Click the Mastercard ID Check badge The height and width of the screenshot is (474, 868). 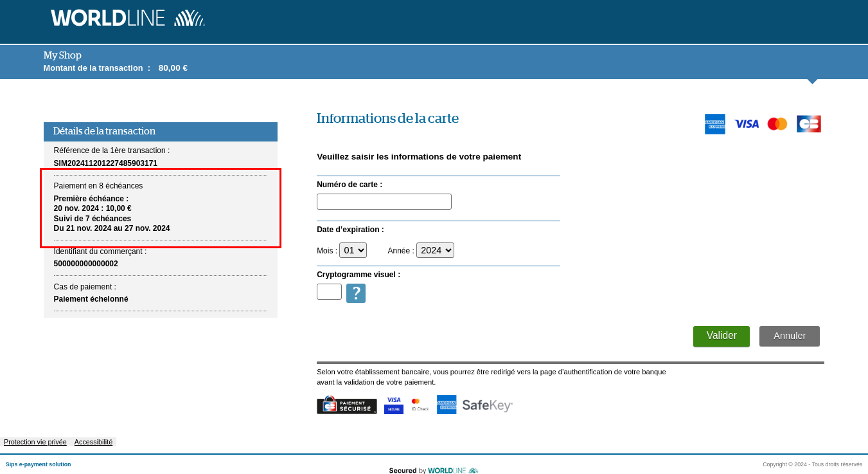420,405
